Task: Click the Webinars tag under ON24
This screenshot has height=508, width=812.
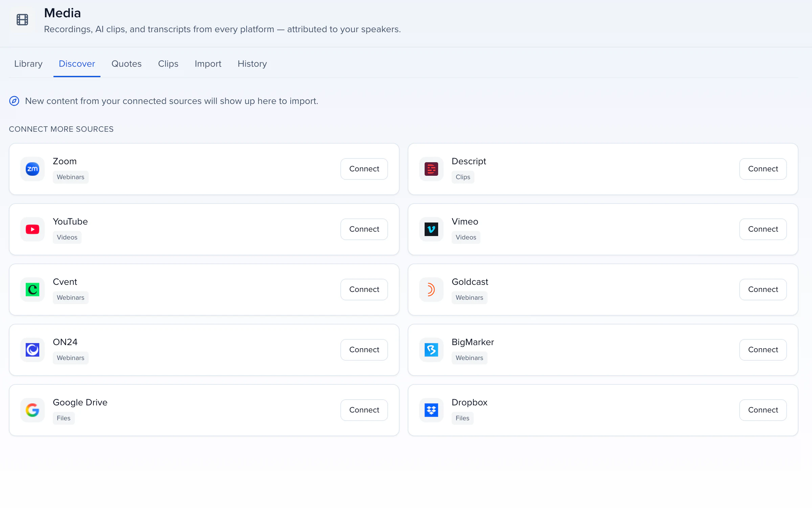Action: click(71, 358)
